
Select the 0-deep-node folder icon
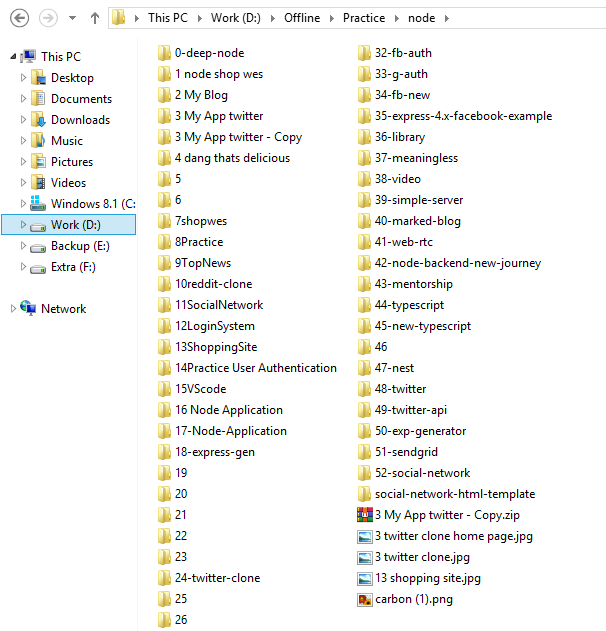tap(164, 53)
